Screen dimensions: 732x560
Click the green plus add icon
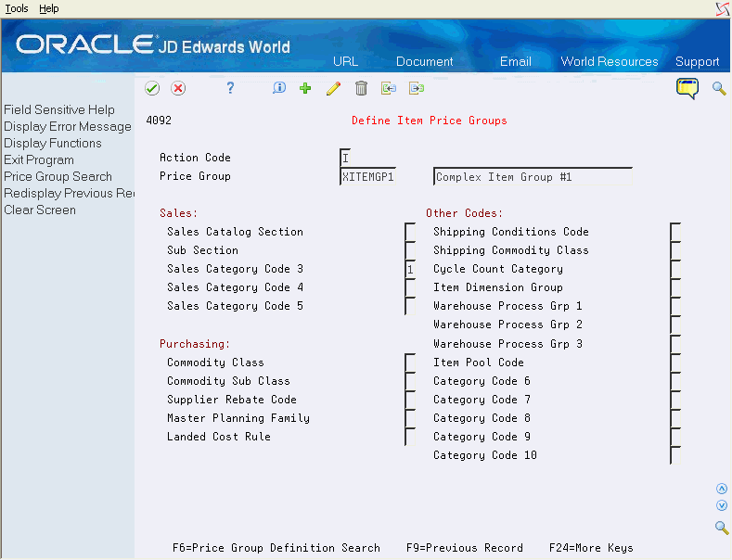(305, 88)
